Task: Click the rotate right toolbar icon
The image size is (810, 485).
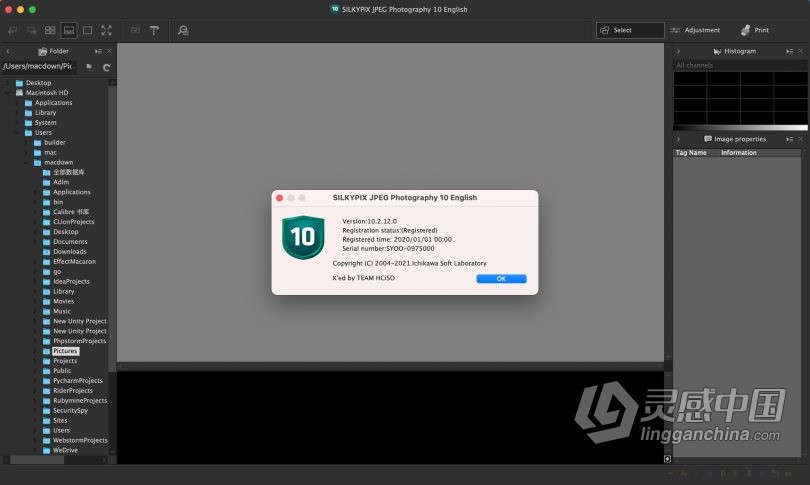Action: [x=32, y=30]
